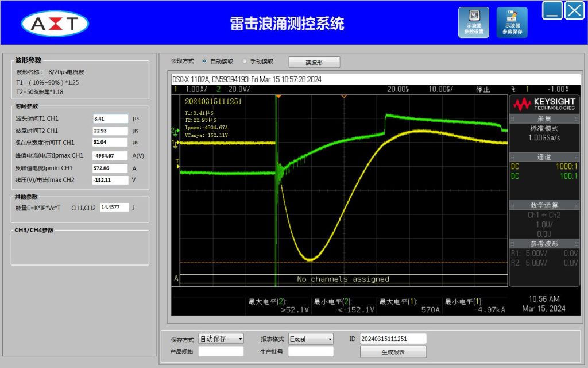
Task: Click the 峰值电流 Ipmax CH1 value field
Action: [x=110, y=155]
